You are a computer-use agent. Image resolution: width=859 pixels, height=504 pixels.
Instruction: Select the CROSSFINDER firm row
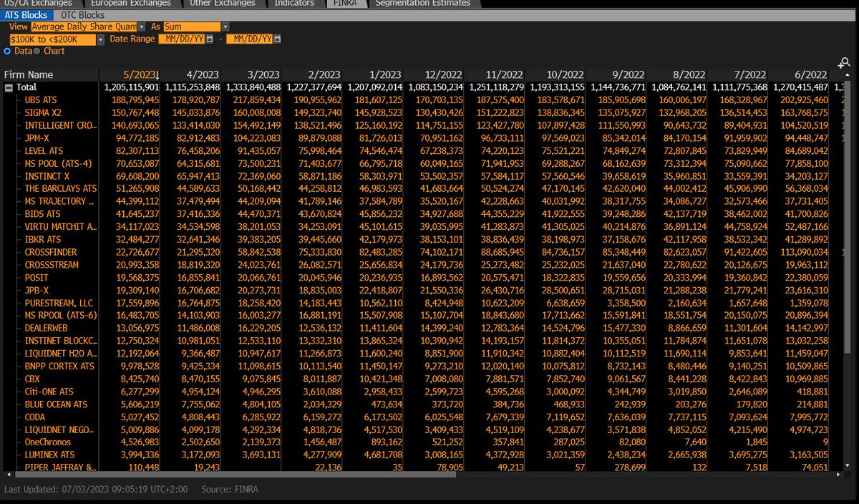tap(51, 252)
